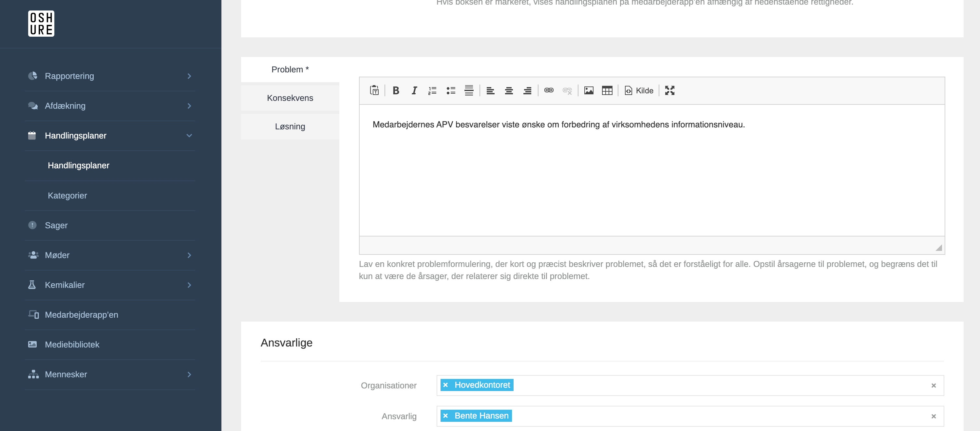Insert numbered list in editor
The image size is (980, 431).
coord(432,90)
